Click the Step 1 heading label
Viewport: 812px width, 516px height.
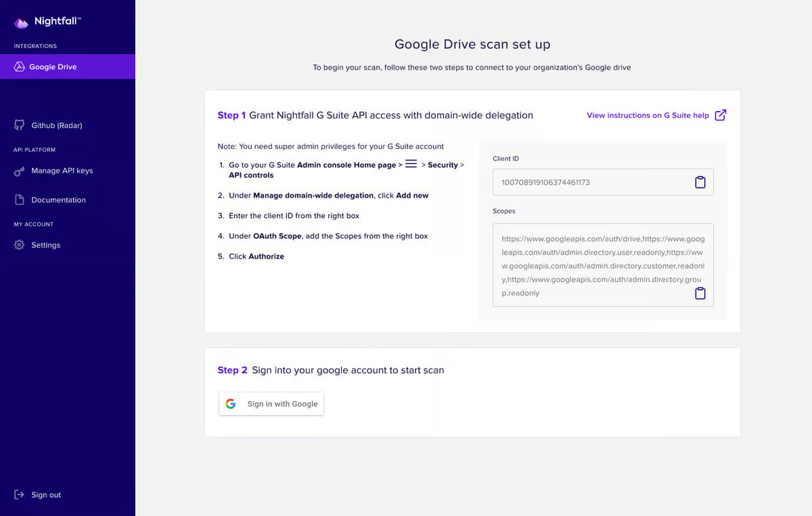[231, 115]
